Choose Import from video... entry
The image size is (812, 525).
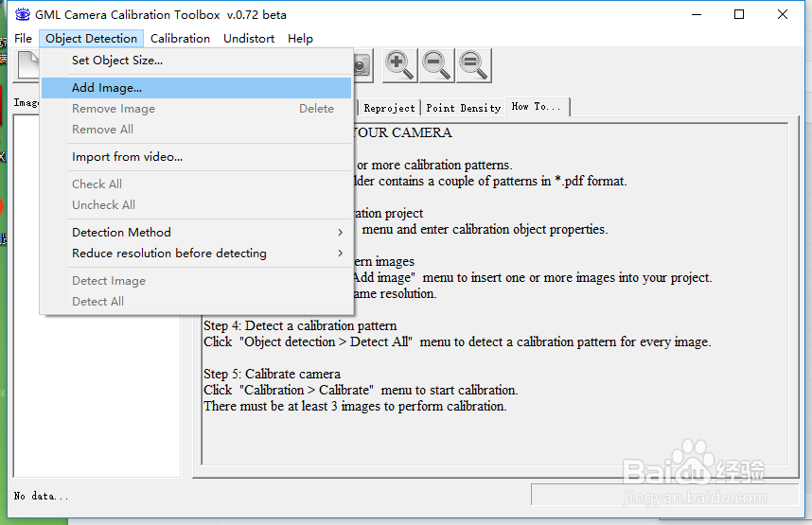point(196,157)
